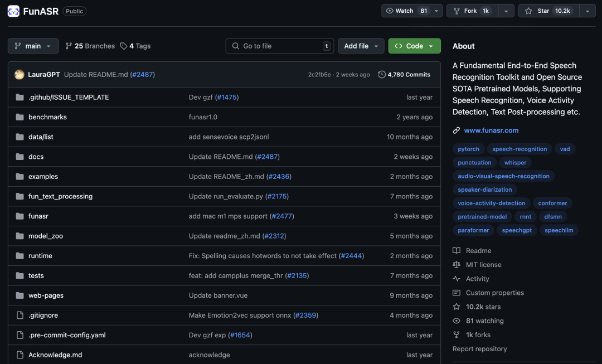Click the pulse icon beside Activity
The width and height of the screenshot is (602, 364).
click(457, 279)
